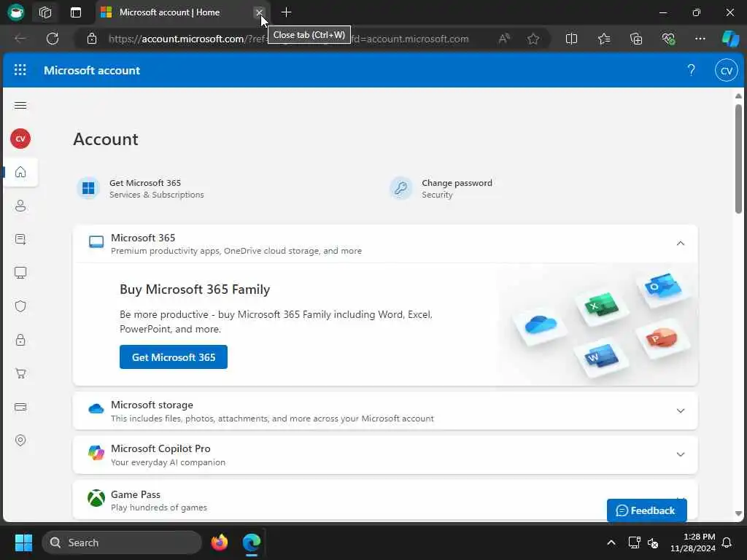Open Your info person icon in sidebar
Viewport: 747px width, 560px height.
tap(20, 206)
